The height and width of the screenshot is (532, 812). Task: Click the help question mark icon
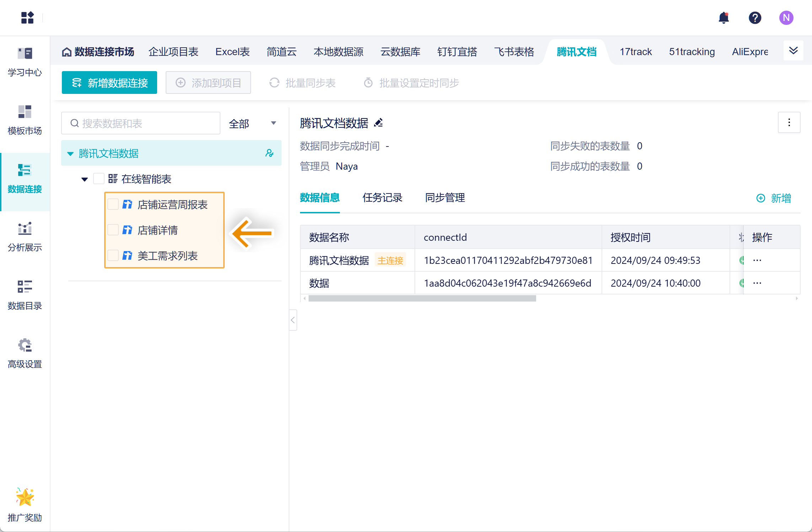pos(755,18)
